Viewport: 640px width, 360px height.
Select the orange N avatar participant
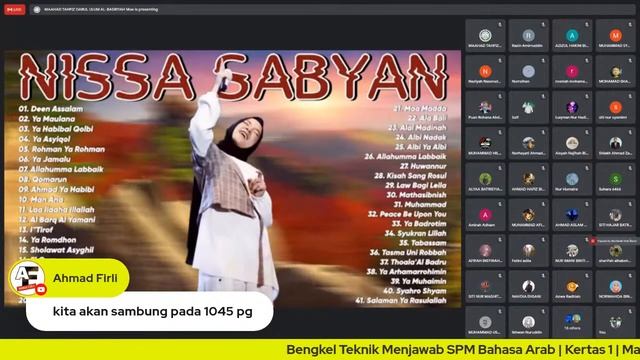click(485, 72)
